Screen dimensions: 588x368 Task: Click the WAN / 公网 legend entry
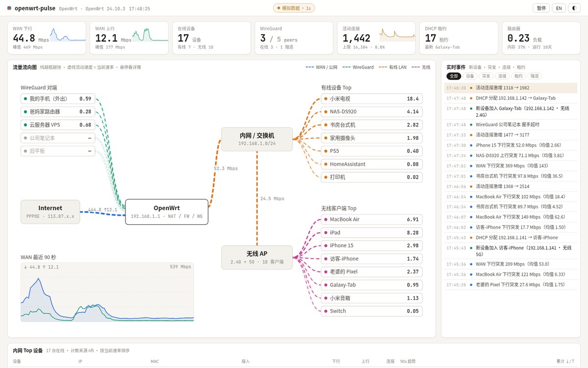click(321, 67)
